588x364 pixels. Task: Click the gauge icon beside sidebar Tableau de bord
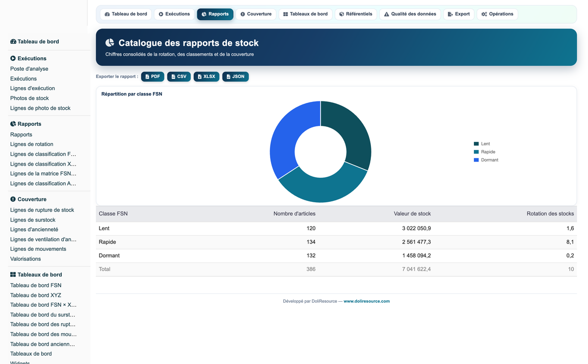click(13, 42)
